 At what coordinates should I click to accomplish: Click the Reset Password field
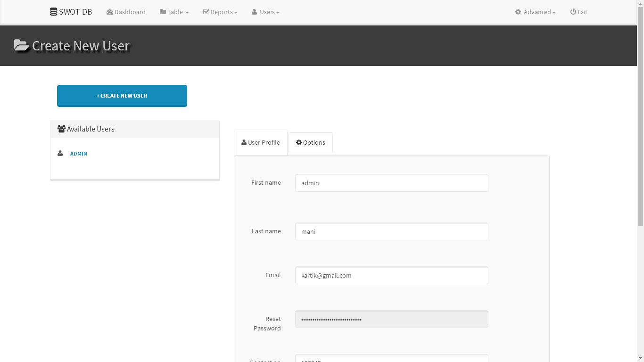(x=392, y=319)
